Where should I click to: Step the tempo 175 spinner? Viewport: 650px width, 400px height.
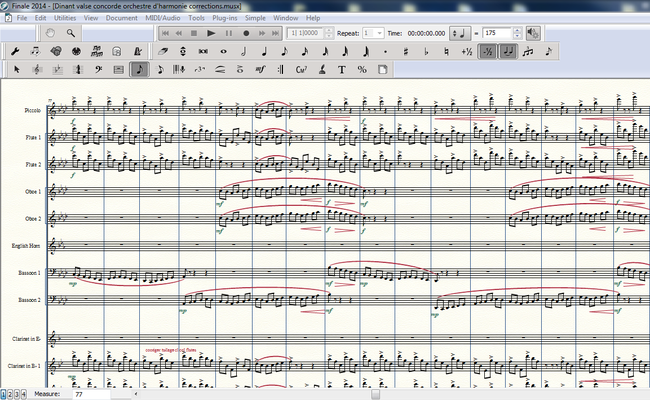tap(517, 33)
